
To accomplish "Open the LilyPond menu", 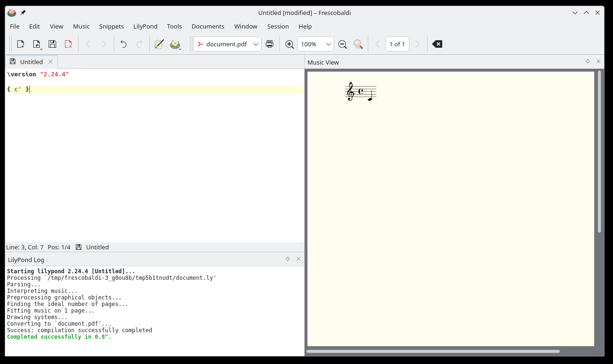I will tap(145, 26).
